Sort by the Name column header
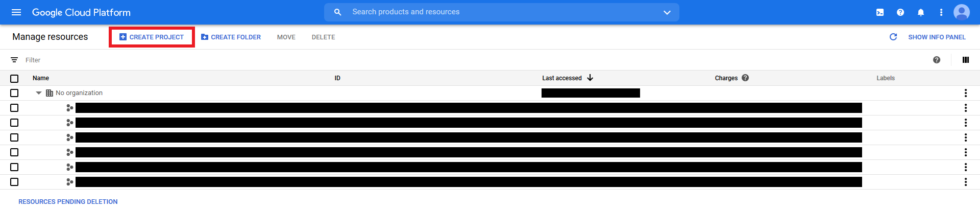 click(41, 78)
